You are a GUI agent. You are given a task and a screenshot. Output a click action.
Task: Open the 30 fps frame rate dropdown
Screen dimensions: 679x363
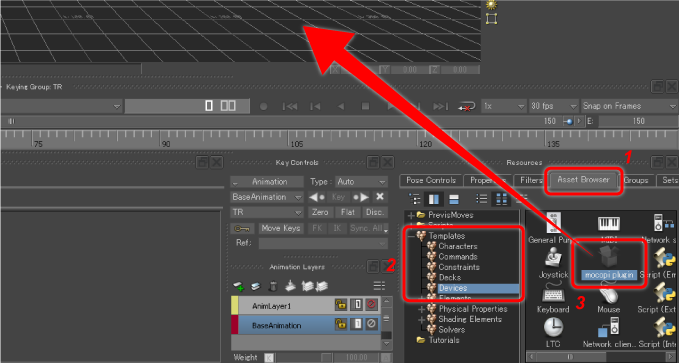[554, 106]
